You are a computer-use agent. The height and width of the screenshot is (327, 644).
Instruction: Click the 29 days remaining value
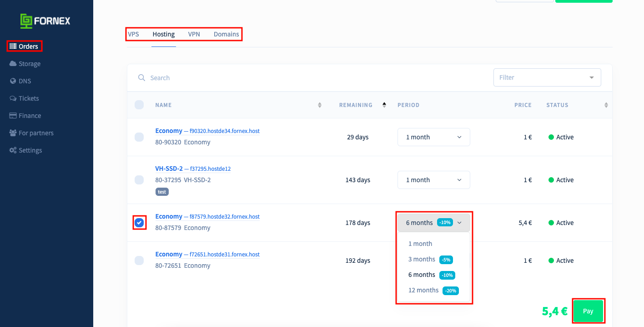point(357,137)
